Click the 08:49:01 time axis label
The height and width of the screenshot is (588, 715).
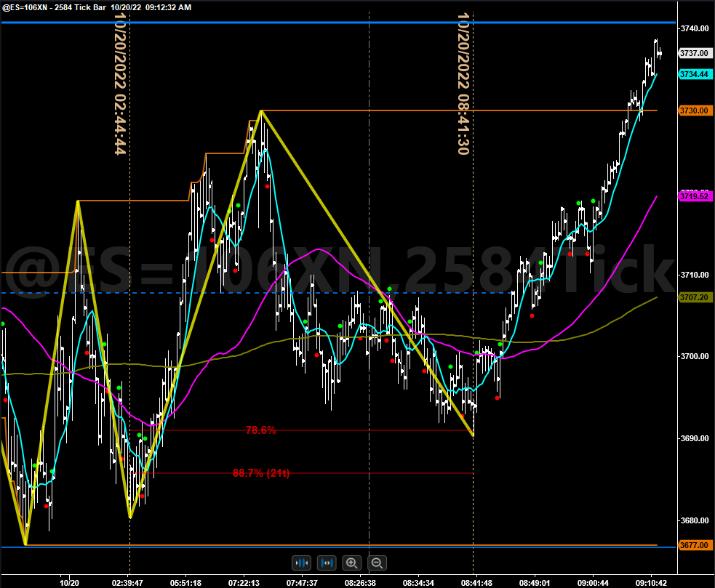pos(535,583)
